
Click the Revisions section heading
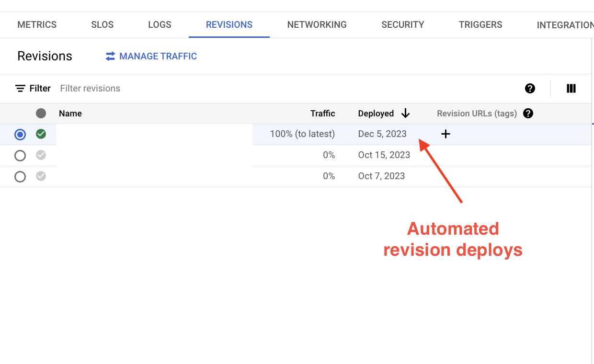45,56
